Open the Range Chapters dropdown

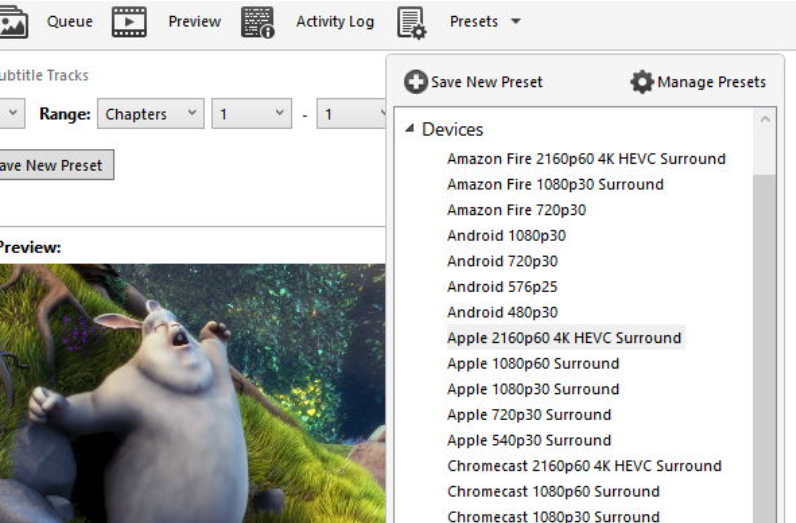coord(151,114)
